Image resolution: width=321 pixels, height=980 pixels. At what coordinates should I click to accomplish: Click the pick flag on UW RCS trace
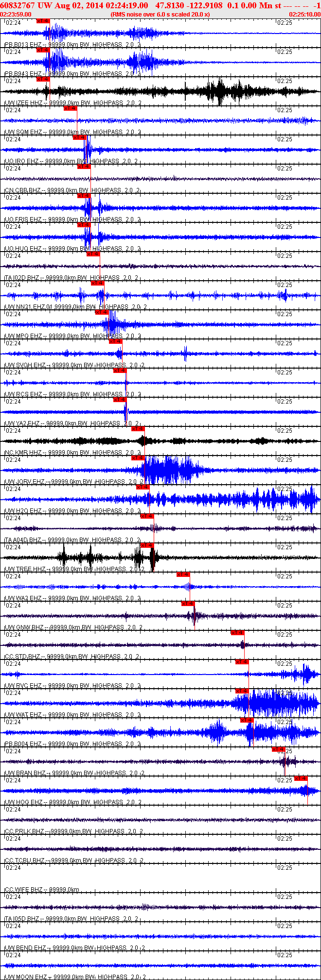click(120, 371)
